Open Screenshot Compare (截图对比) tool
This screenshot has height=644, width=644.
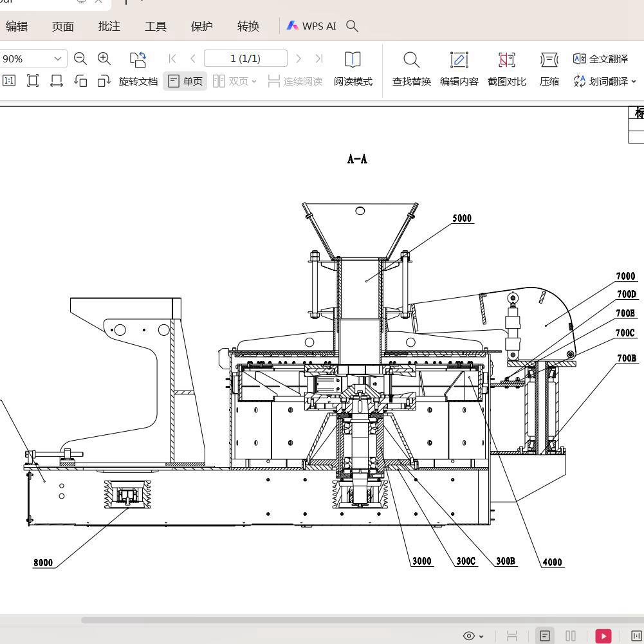pos(506,69)
